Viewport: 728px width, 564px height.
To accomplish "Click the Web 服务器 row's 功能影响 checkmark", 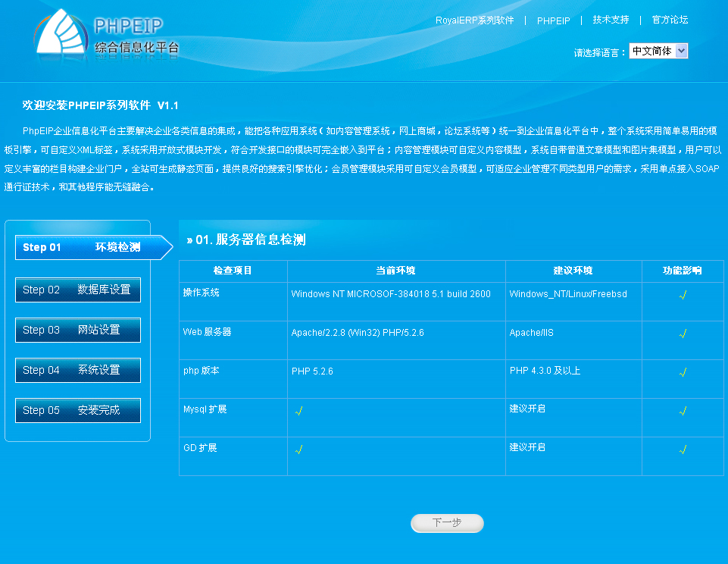I will (683, 334).
